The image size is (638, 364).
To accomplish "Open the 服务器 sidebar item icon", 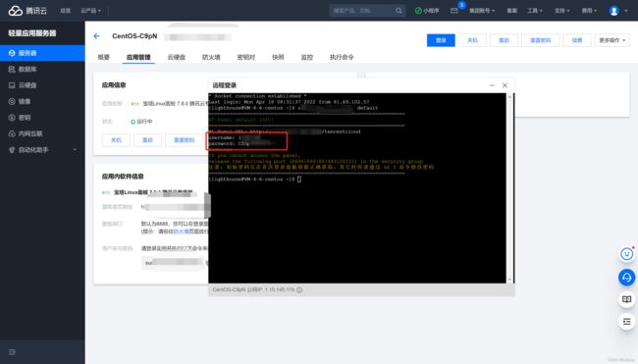I will 12,53.
